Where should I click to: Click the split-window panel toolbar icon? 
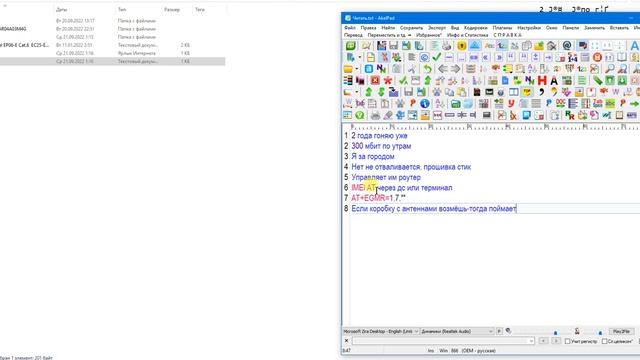[x=514, y=92]
